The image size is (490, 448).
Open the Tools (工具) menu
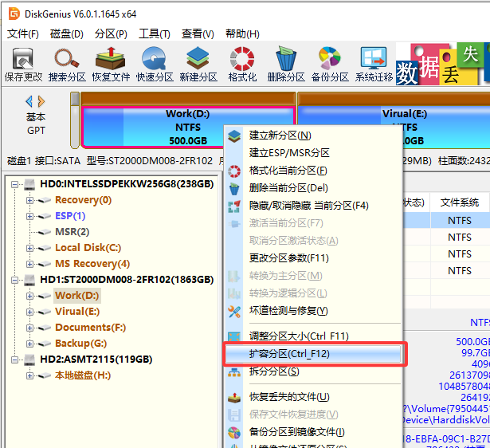click(x=154, y=34)
